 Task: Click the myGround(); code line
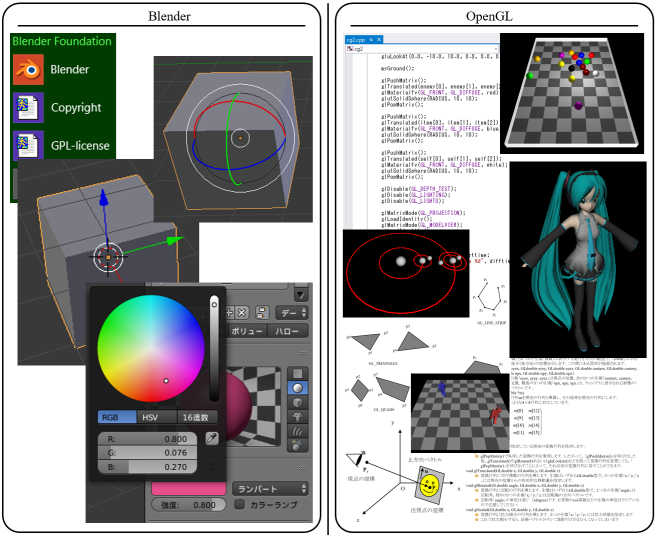(x=397, y=68)
